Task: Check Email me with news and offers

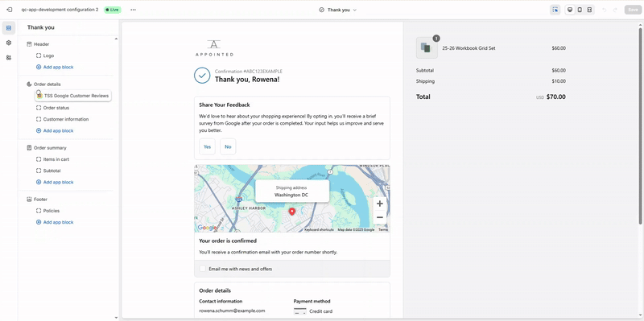Action: [x=203, y=269]
